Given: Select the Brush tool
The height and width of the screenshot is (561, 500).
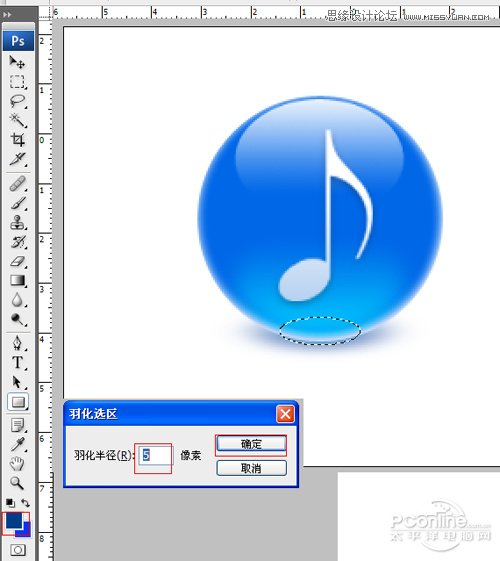Looking at the screenshot, I should coord(17,203).
